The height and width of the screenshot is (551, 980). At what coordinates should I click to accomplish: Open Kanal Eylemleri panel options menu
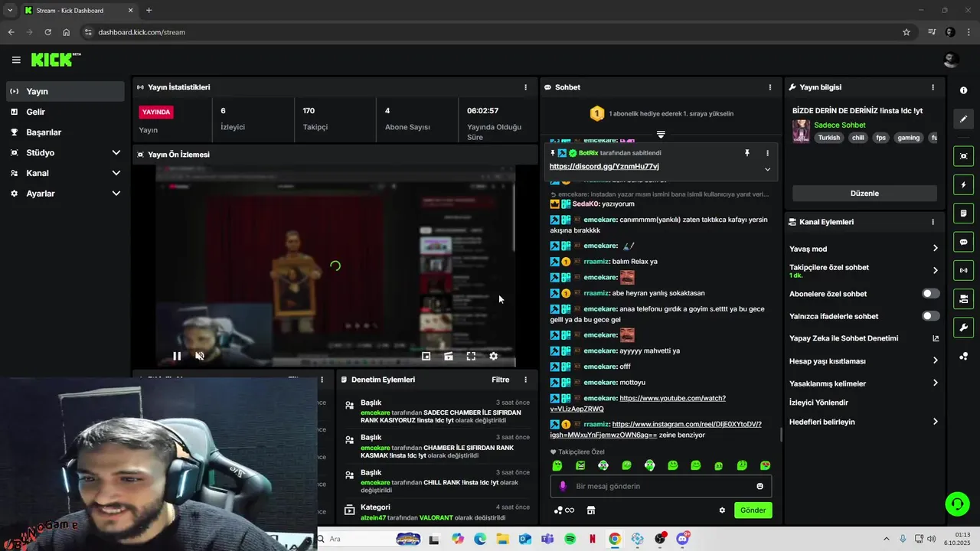pyautogui.click(x=933, y=222)
